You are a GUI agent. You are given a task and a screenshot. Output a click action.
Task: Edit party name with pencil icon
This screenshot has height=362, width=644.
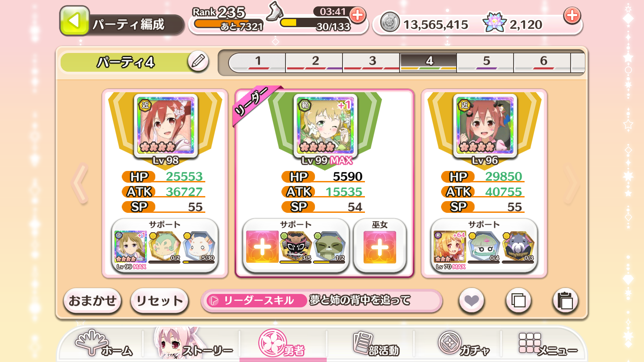pyautogui.click(x=198, y=61)
